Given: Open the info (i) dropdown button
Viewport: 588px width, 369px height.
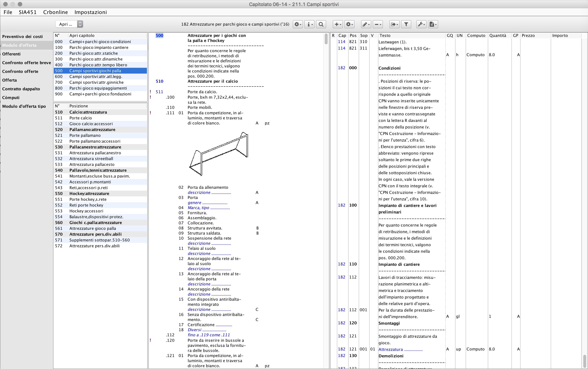Looking at the screenshot, I should (309, 24).
